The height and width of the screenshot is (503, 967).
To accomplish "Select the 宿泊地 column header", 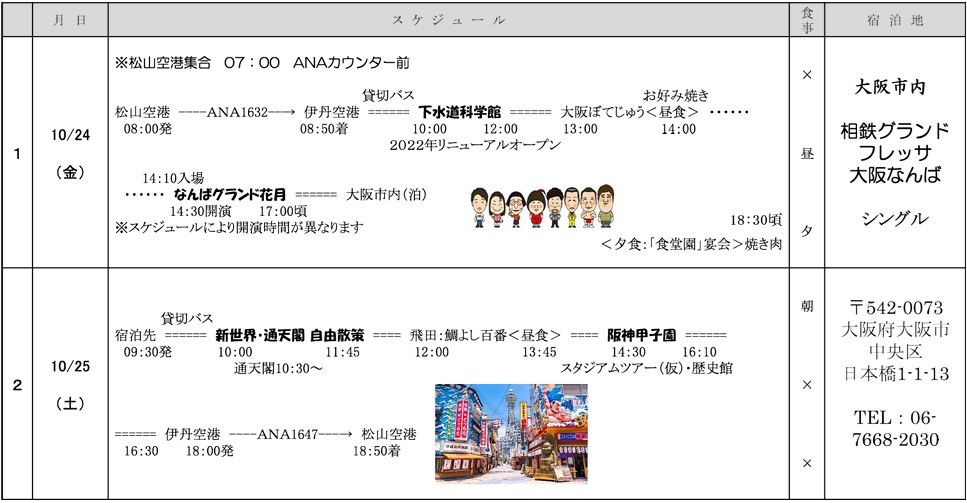I will tap(893, 19).
